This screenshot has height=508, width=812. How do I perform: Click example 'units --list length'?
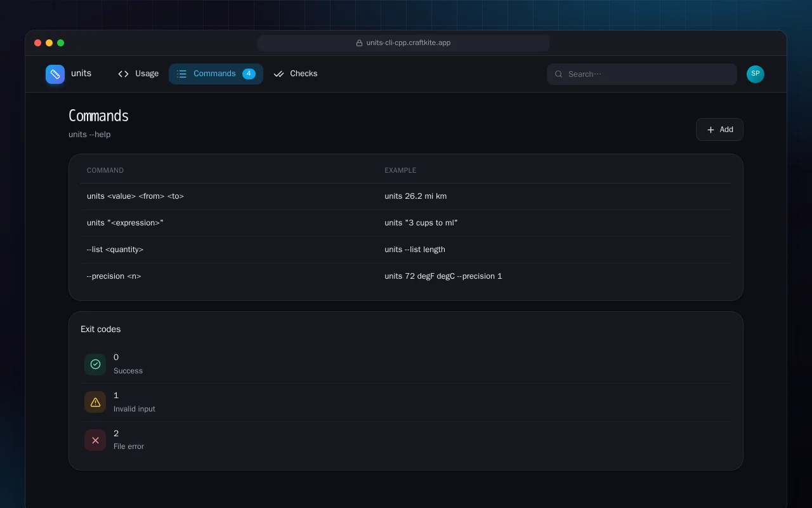tap(415, 250)
